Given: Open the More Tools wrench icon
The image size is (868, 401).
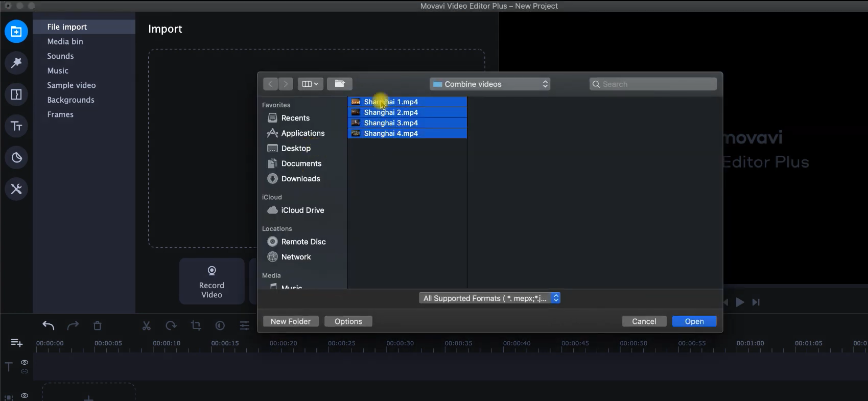Looking at the screenshot, I should click(x=16, y=189).
